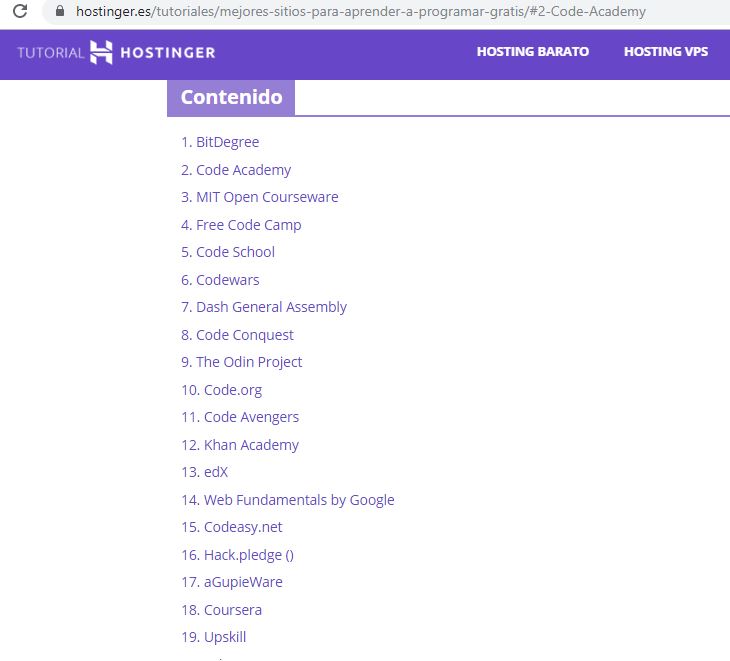Open 12. Khan Academy link

(240, 445)
